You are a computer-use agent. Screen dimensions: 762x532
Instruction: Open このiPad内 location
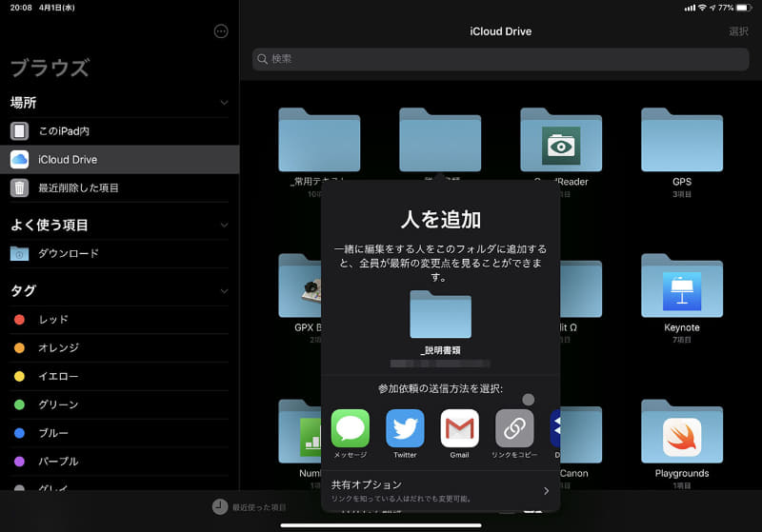pyautogui.click(x=119, y=131)
